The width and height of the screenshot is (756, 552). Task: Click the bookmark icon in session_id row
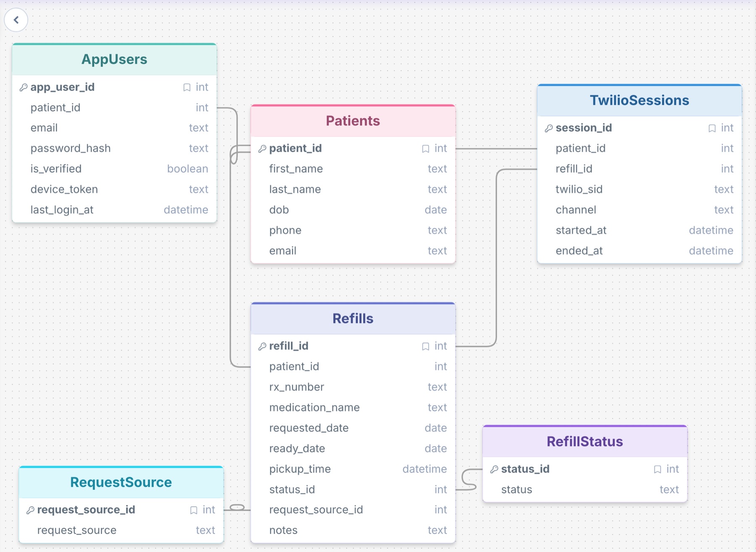712,128
